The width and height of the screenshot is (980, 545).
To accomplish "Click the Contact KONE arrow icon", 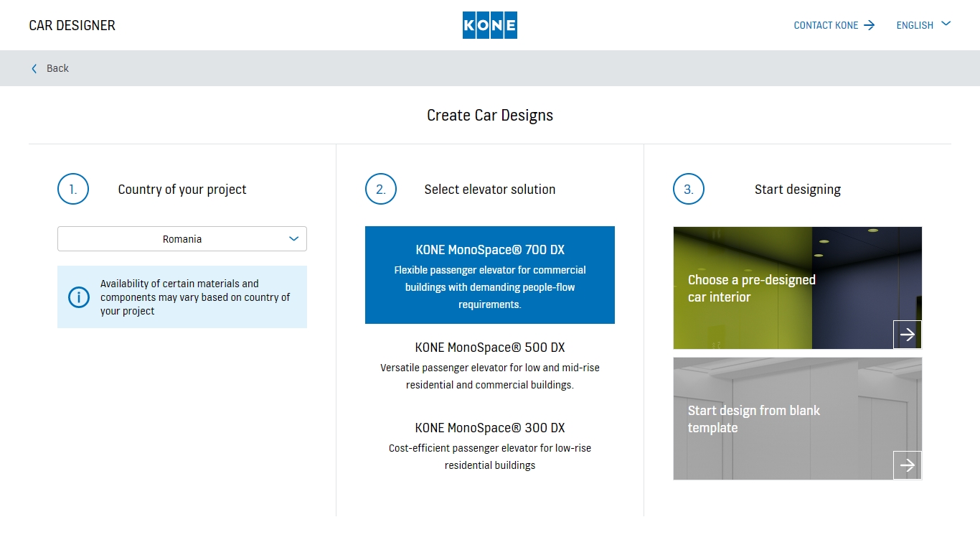I will [x=870, y=25].
